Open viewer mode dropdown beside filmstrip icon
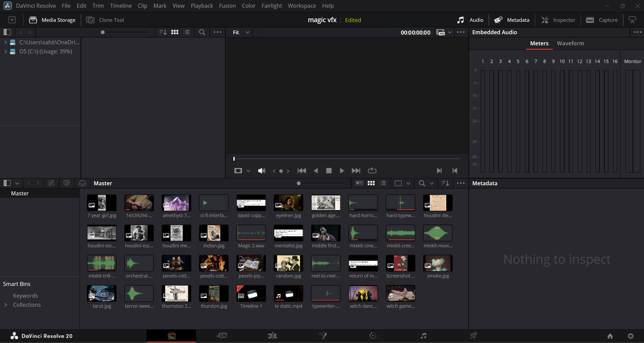644x343 pixels. click(x=248, y=170)
